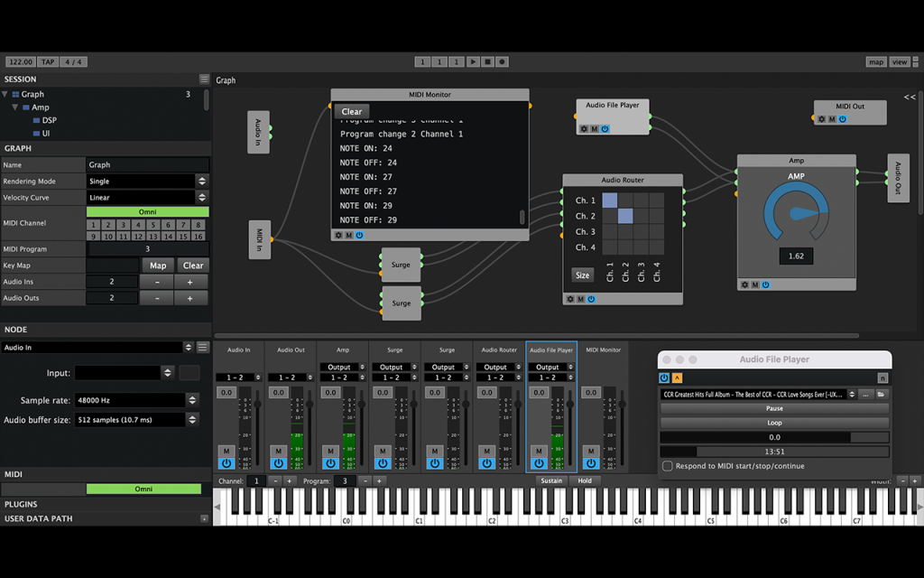Open the session panel menu icon
The width and height of the screenshot is (924, 578).
pyautogui.click(x=204, y=79)
